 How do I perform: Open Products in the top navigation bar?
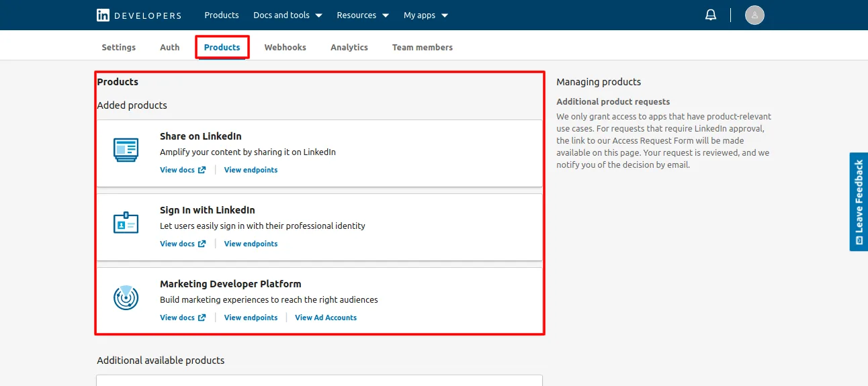(x=222, y=15)
